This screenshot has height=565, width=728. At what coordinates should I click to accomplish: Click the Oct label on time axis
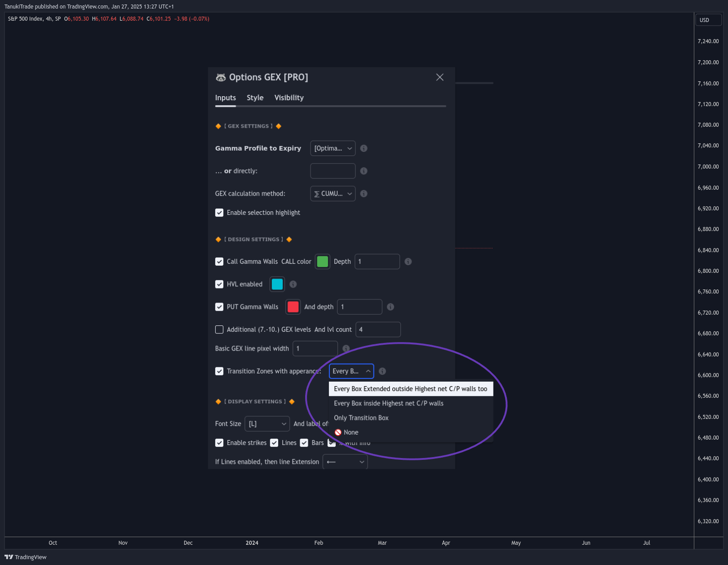click(53, 543)
